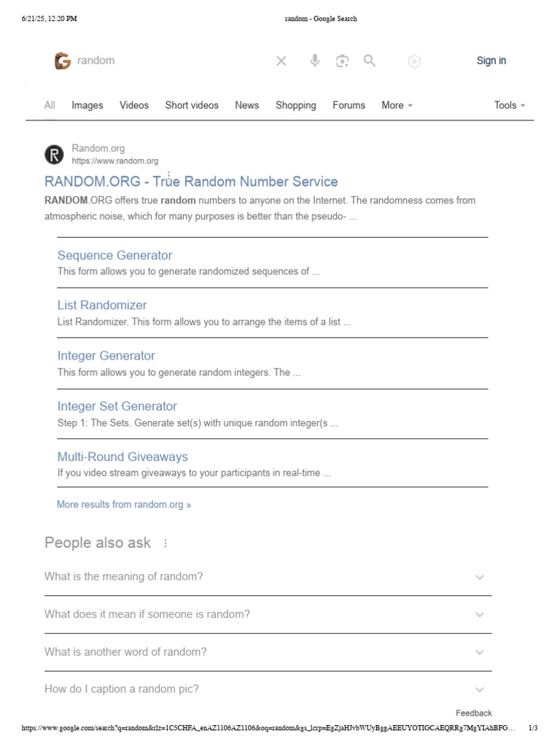Image resolution: width=560 pixels, height=747 pixels.
Task: Open the More search categories dropdown
Action: click(397, 106)
